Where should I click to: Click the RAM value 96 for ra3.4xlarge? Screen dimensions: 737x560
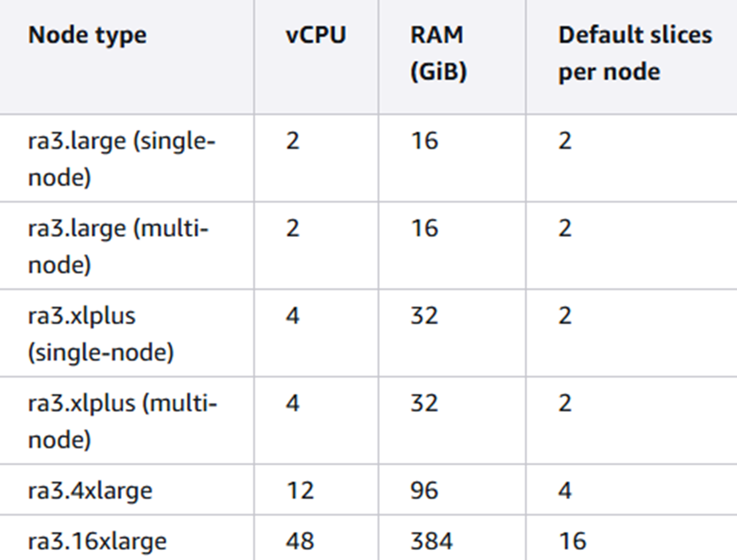[x=424, y=491]
